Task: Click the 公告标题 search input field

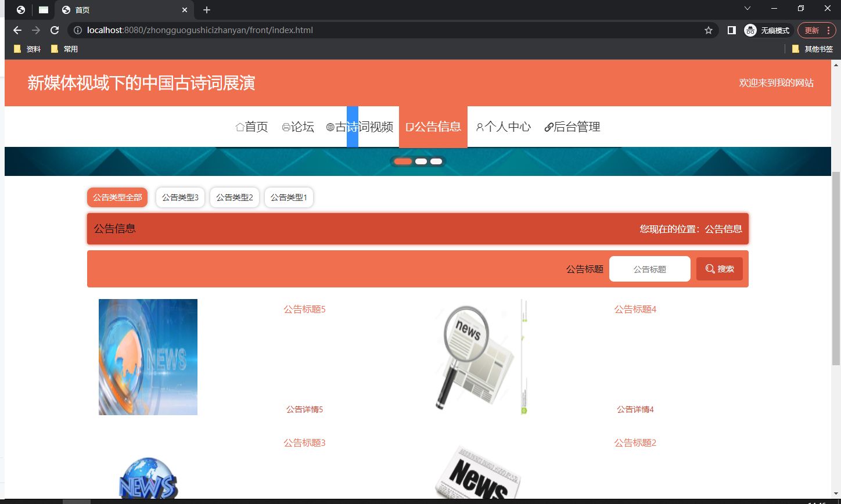Action: click(649, 268)
